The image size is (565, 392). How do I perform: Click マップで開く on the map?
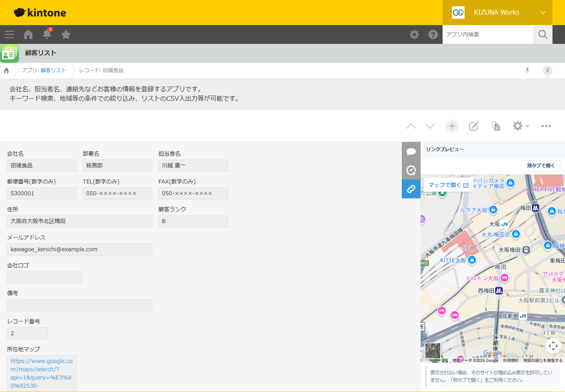448,185
